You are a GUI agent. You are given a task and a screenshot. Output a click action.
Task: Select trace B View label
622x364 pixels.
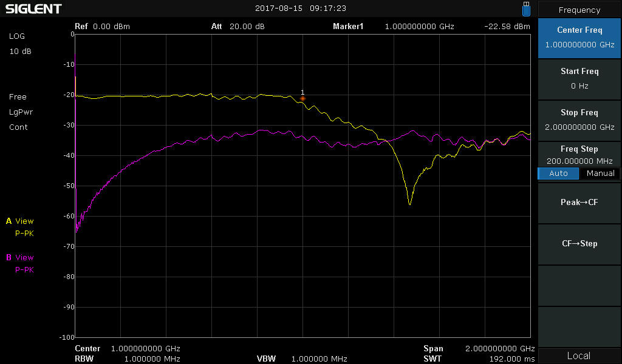[x=20, y=258]
